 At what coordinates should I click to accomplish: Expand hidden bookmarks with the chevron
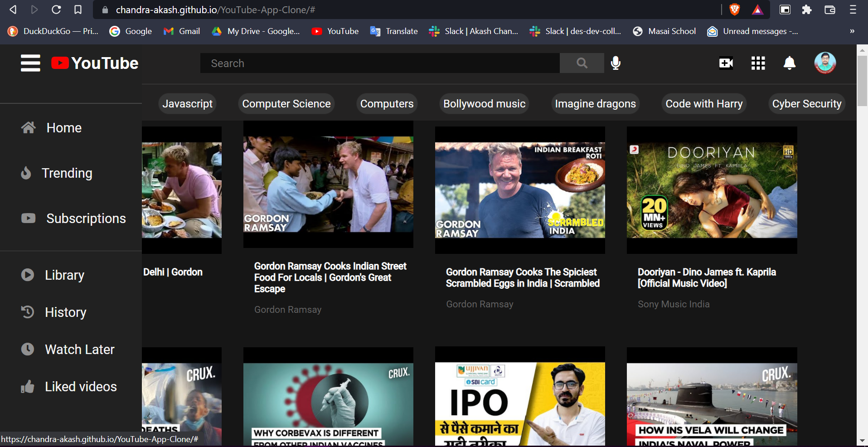(x=852, y=31)
